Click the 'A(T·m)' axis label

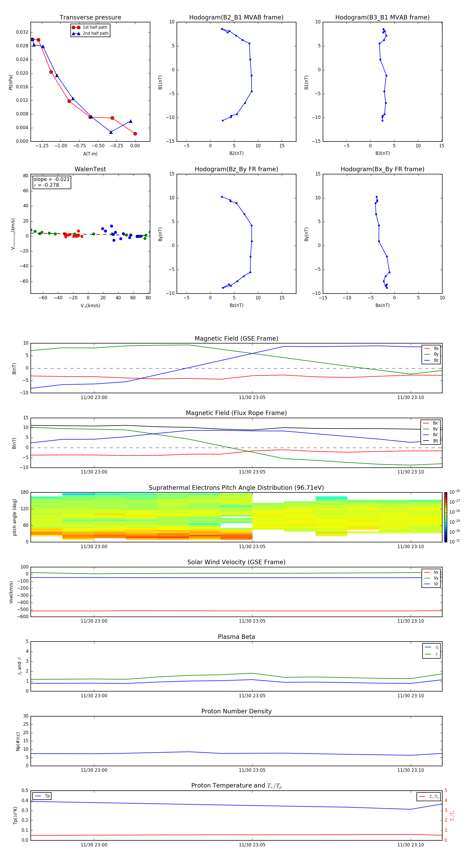pyautogui.click(x=90, y=154)
